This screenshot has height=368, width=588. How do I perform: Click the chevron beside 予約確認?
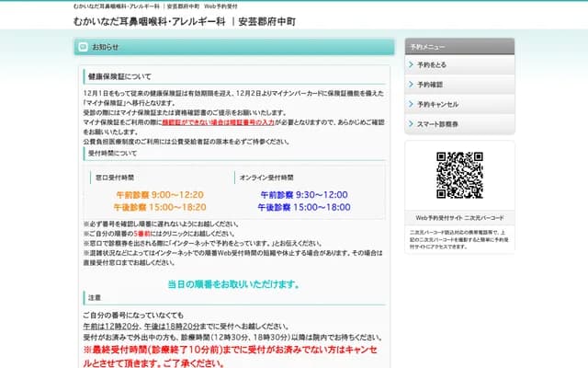point(411,84)
